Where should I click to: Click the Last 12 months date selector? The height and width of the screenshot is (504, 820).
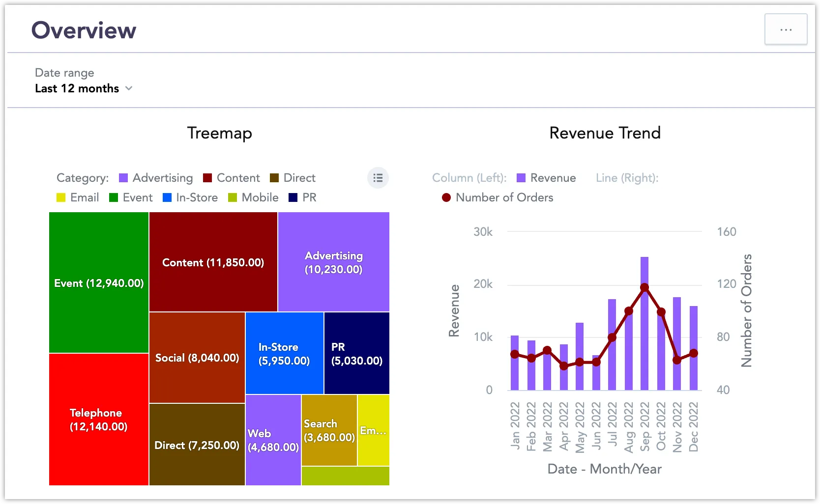coord(76,88)
